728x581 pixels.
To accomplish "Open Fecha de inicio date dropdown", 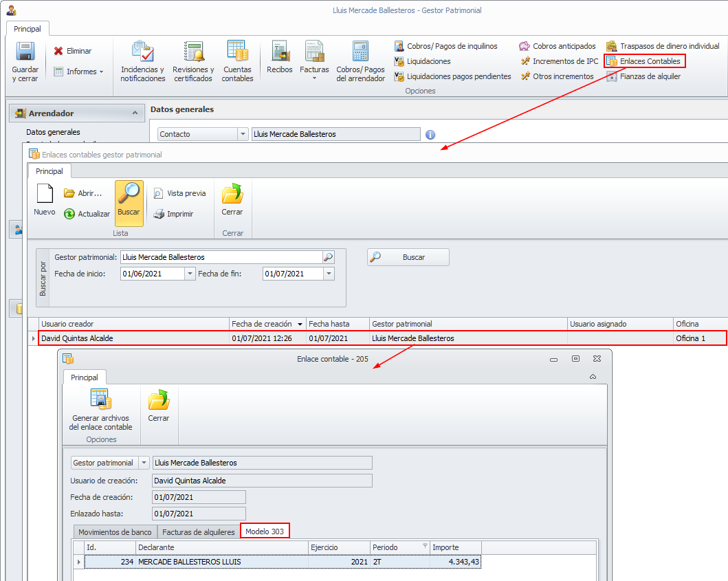I will point(190,274).
